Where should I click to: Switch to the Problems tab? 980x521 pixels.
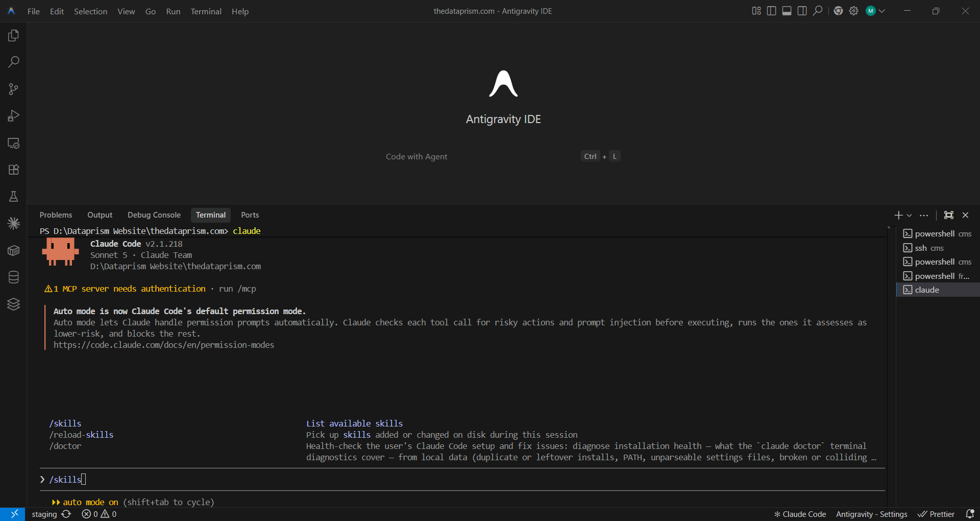[56, 215]
